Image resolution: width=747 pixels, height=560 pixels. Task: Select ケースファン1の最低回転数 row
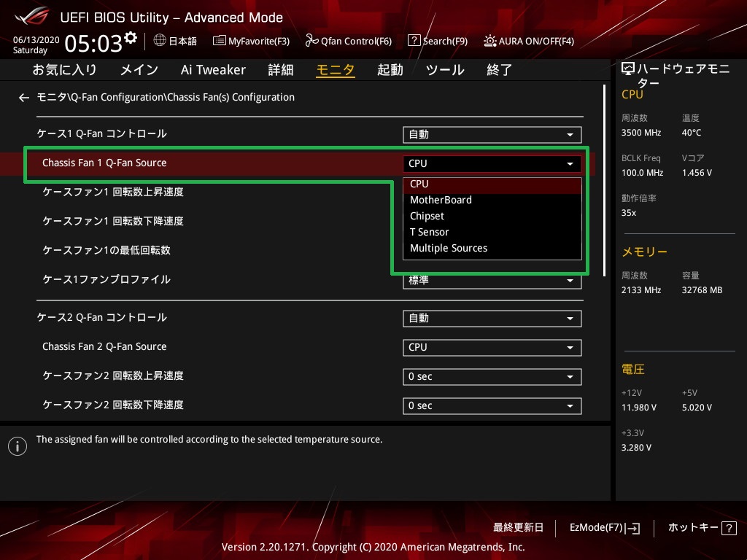[107, 250]
